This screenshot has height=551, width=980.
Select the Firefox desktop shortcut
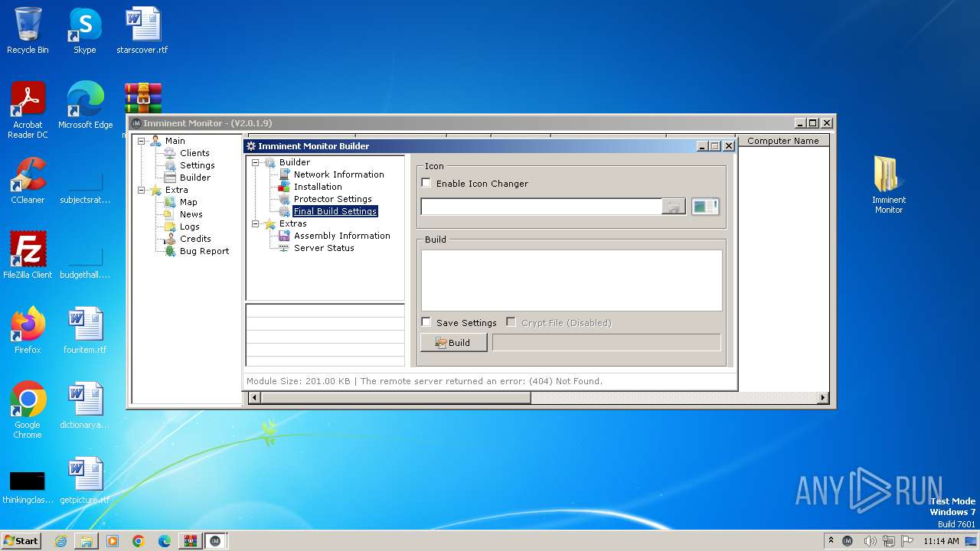click(28, 331)
